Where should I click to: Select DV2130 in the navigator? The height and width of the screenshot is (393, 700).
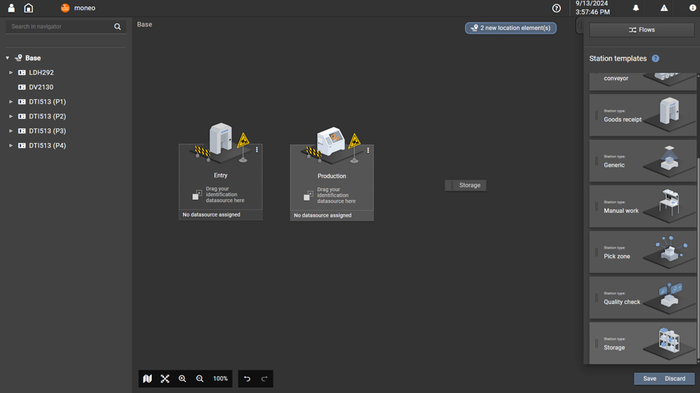(41, 87)
